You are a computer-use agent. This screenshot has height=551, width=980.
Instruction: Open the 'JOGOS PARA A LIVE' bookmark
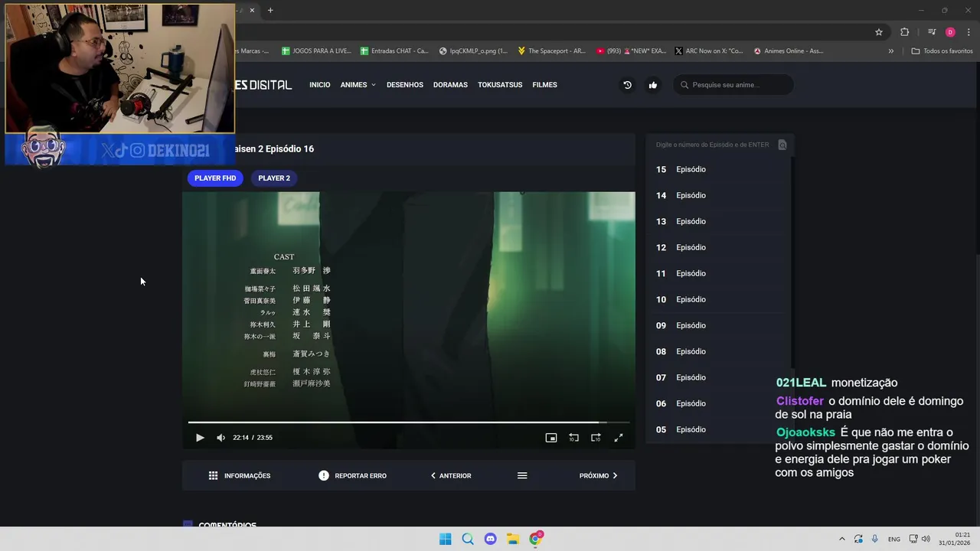pyautogui.click(x=316, y=51)
